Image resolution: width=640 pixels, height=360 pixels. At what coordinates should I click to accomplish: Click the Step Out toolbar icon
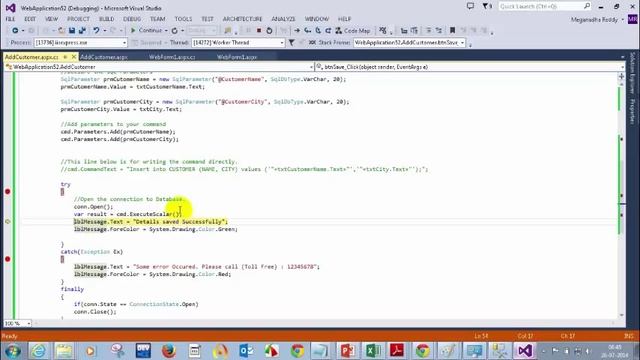[x=328, y=31]
